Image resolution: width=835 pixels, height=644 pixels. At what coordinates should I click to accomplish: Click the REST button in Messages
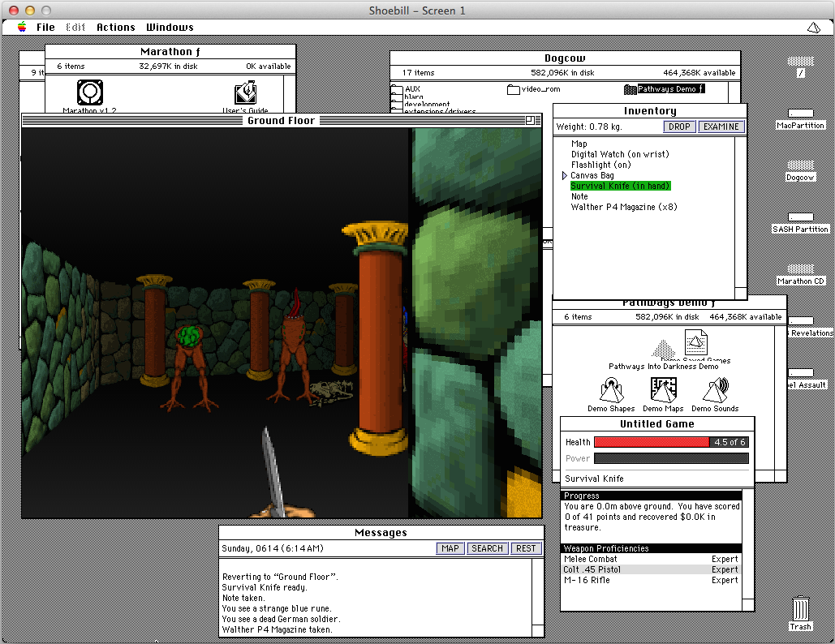coord(526,548)
